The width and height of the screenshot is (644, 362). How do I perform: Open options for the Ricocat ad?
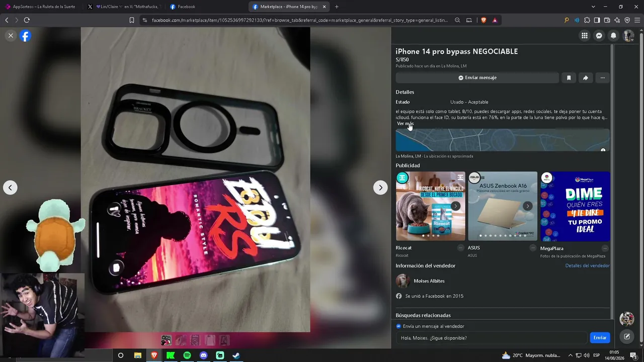[x=460, y=248]
